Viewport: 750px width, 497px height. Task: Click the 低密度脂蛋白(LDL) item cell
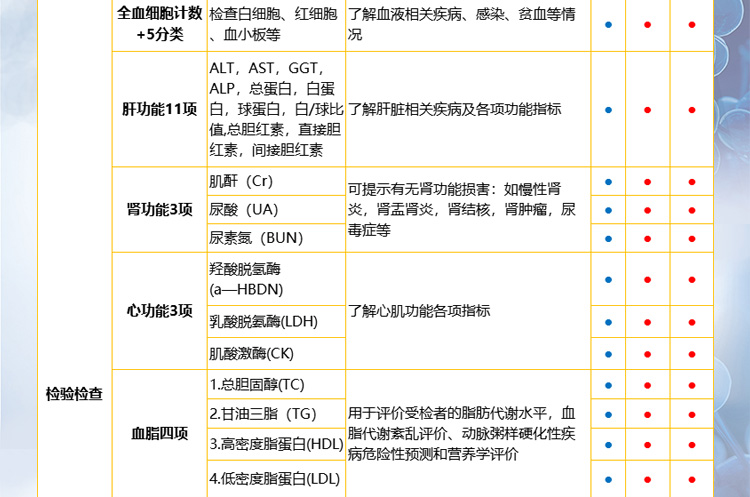(x=275, y=478)
